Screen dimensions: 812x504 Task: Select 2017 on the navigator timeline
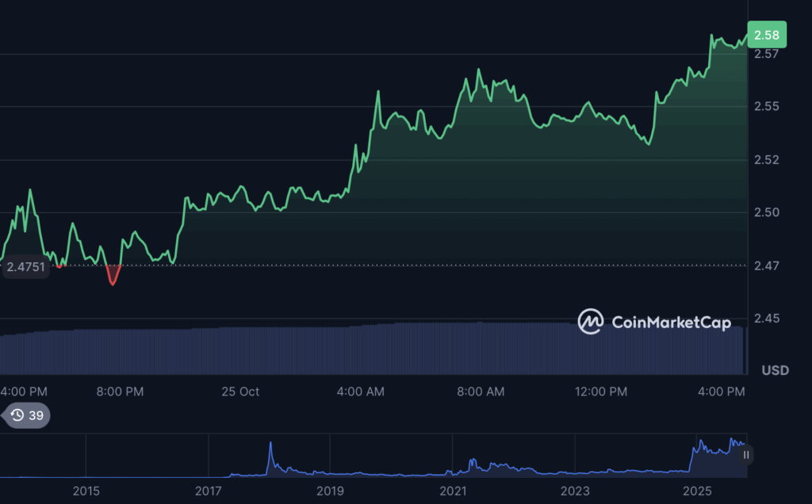pos(209,491)
